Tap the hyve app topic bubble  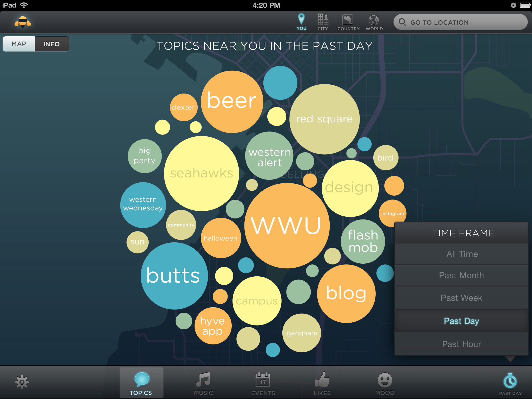point(213,326)
